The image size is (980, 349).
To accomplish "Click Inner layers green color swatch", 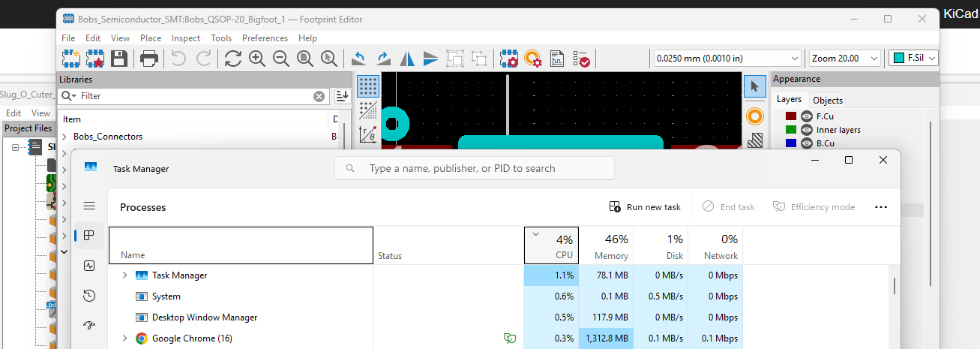I will (790, 130).
